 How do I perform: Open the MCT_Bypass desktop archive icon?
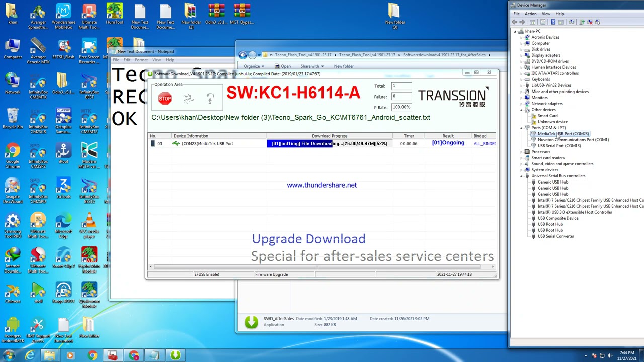pos(243,15)
